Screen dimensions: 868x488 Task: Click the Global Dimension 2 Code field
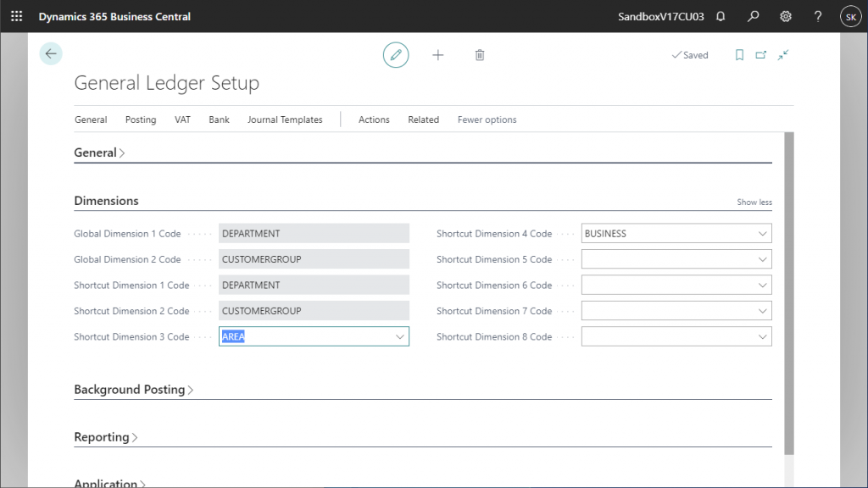coord(314,259)
